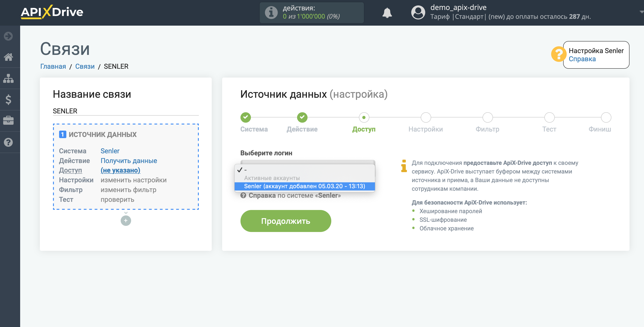The image size is (644, 327).
Task: Edit the connection name field SENLER
Action: point(126,111)
